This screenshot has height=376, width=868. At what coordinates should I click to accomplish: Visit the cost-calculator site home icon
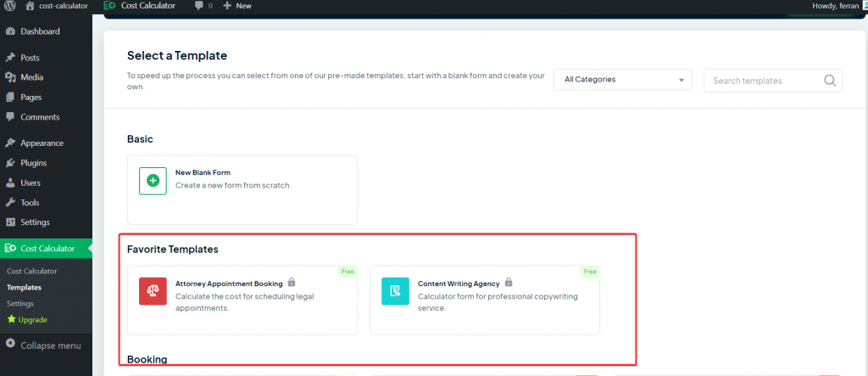[x=31, y=6]
